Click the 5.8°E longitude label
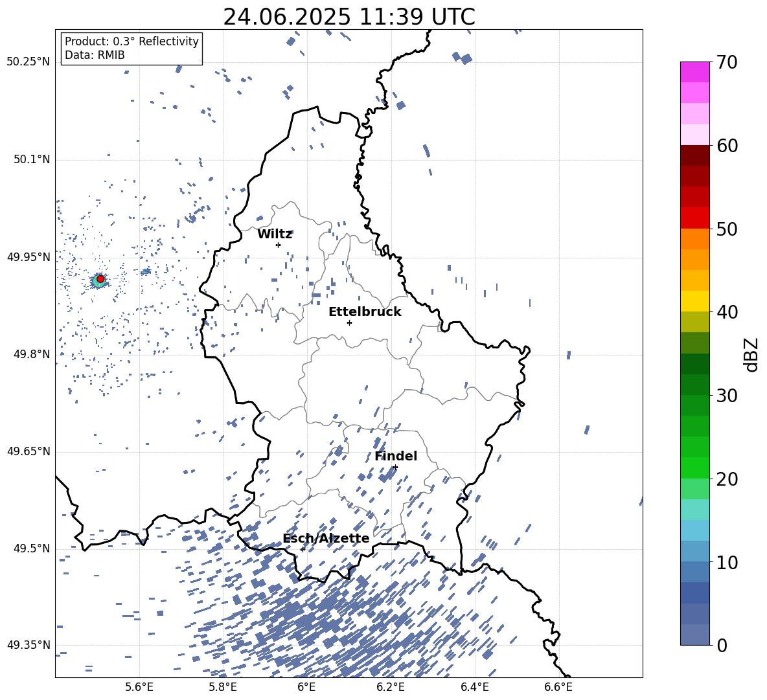This screenshot has height=700, width=767. pyautogui.click(x=223, y=687)
